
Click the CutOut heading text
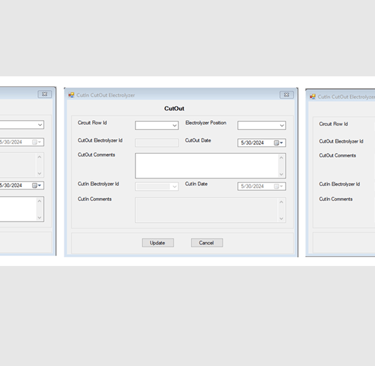click(x=174, y=108)
